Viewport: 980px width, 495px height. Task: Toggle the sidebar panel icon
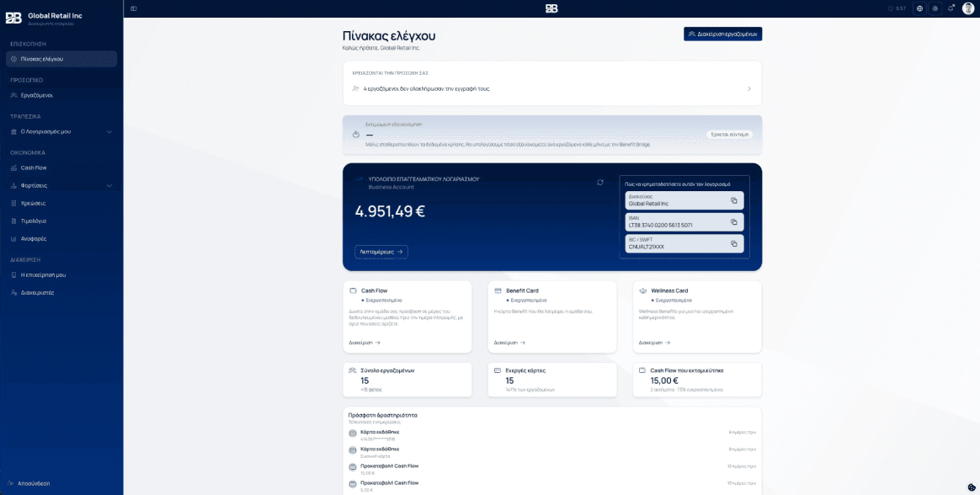click(x=134, y=8)
